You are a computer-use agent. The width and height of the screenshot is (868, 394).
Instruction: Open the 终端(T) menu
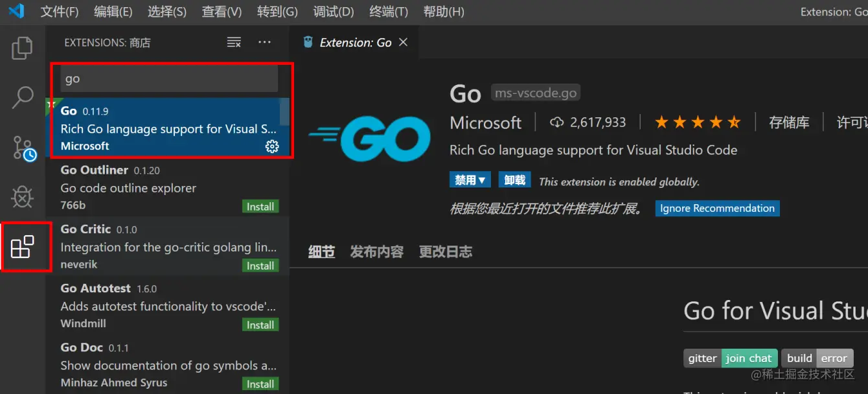389,12
